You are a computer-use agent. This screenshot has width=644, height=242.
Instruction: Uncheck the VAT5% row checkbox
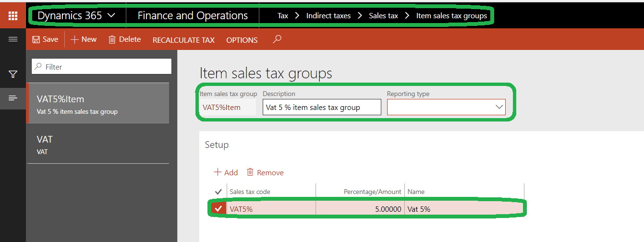click(x=219, y=209)
